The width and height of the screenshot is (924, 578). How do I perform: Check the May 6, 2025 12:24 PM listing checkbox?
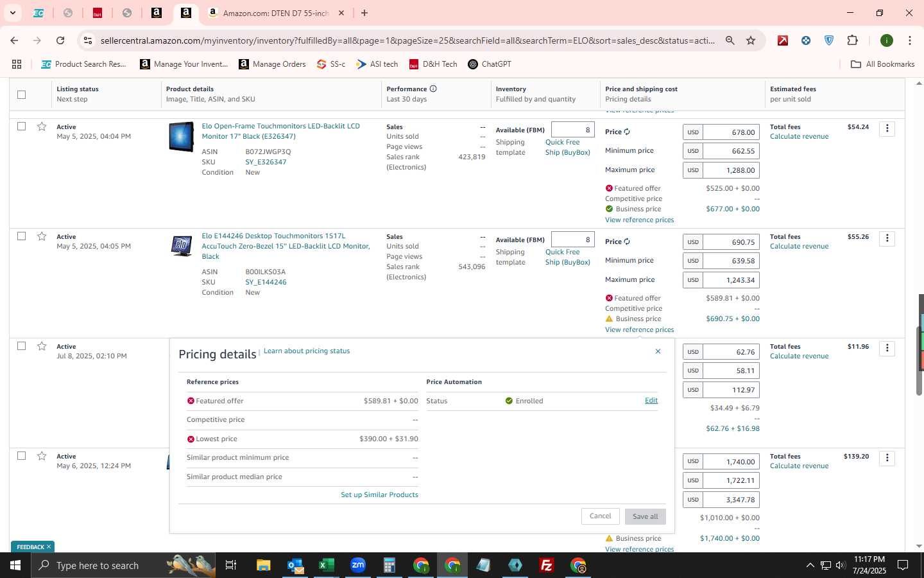21,456
